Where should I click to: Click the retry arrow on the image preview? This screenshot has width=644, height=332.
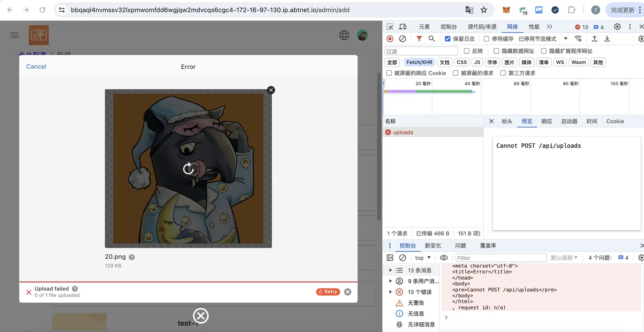[188, 168]
